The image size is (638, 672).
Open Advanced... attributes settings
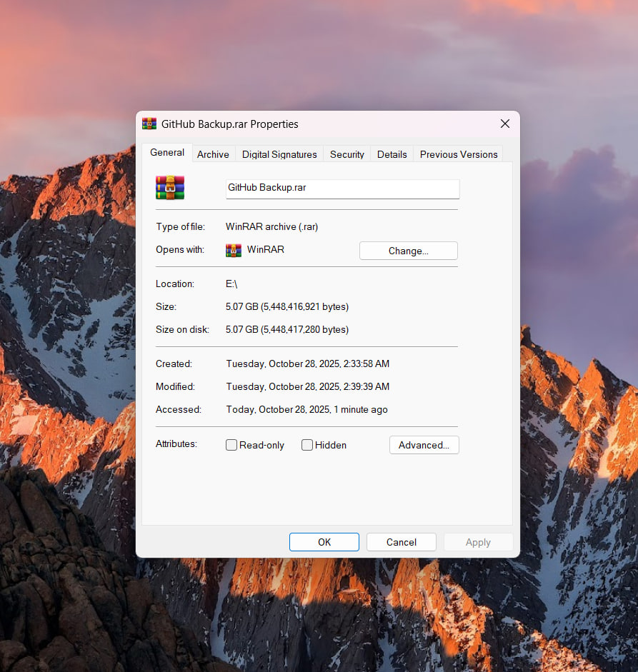click(x=424, y=445)
